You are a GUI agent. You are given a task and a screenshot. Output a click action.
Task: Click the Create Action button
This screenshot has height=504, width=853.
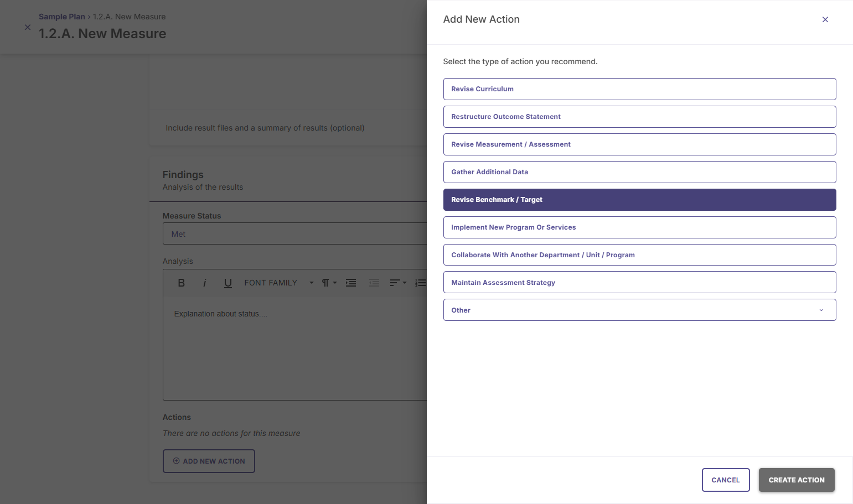pyautogui.click(x=797, y=480)
